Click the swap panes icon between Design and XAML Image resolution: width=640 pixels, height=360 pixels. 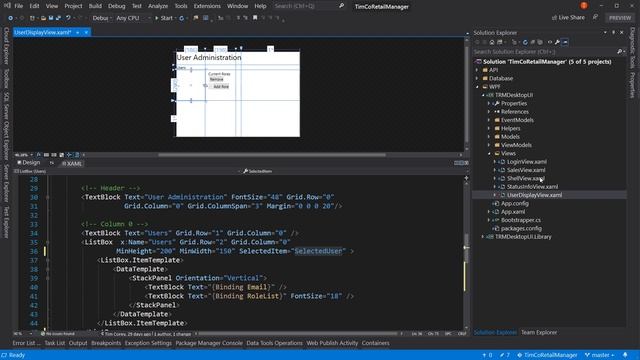pyautogui.click(x=52, y=163)
